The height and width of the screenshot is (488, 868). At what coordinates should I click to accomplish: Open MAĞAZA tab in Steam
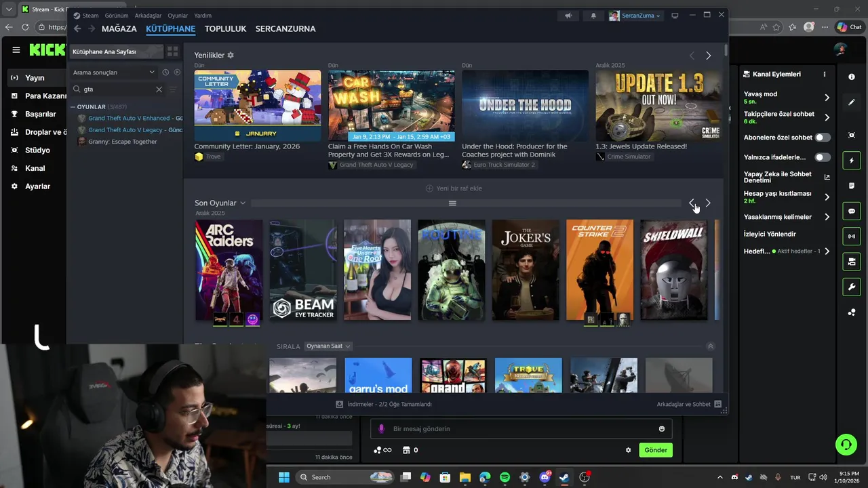coord(119,28)
